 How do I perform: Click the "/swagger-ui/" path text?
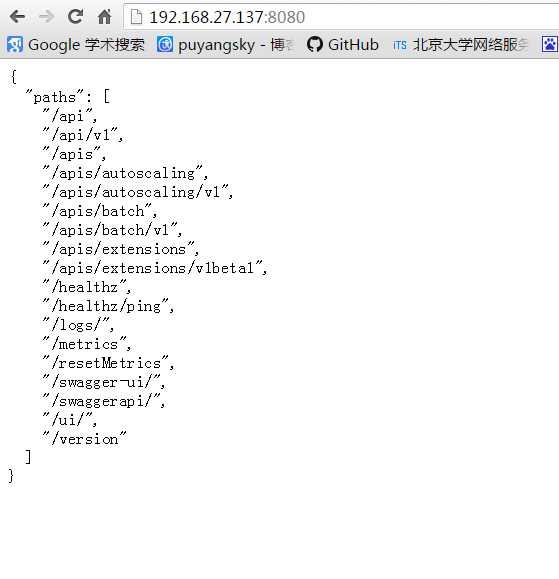[103, 382]
